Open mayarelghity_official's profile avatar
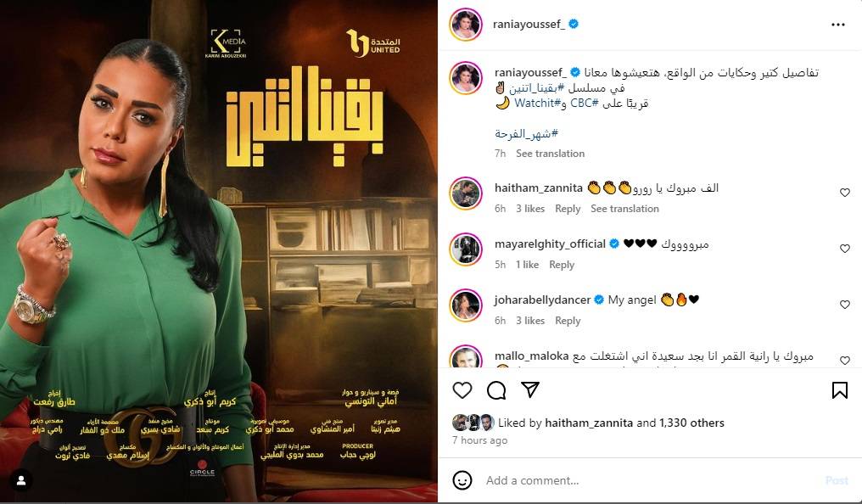The image size is (862, 504). 466,249
